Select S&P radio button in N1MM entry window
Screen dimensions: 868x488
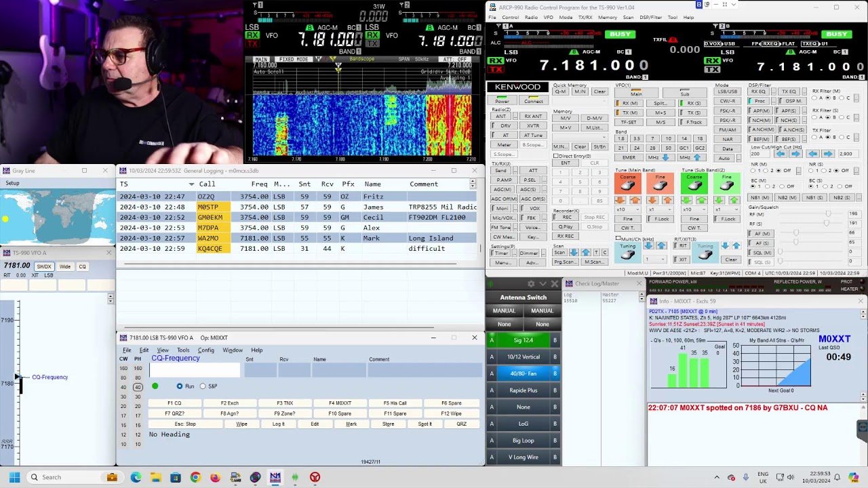[x=203, y=386]
